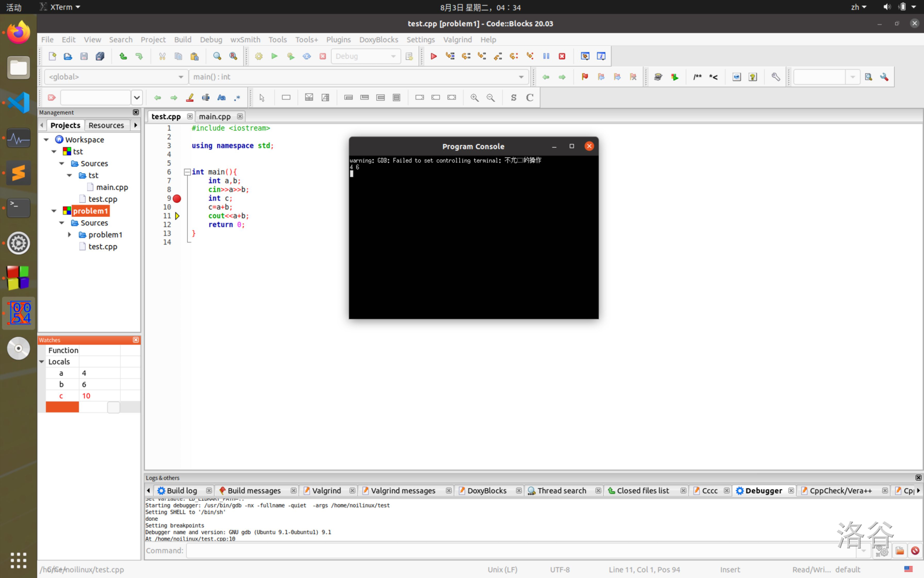The width and height of the screenshot is (924, 578).
Task: Click the Debug/Continue red play icon
Action: [x=434, y=56]
